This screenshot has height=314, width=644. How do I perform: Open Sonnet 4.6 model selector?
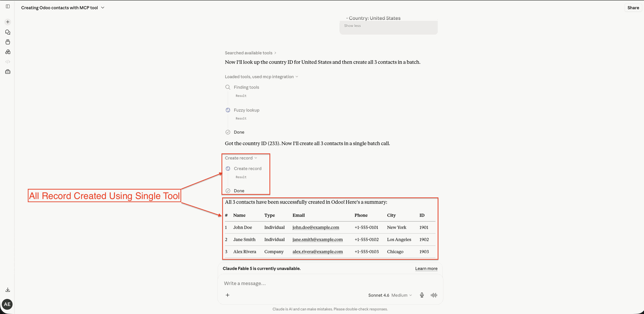tap(390, 295)
